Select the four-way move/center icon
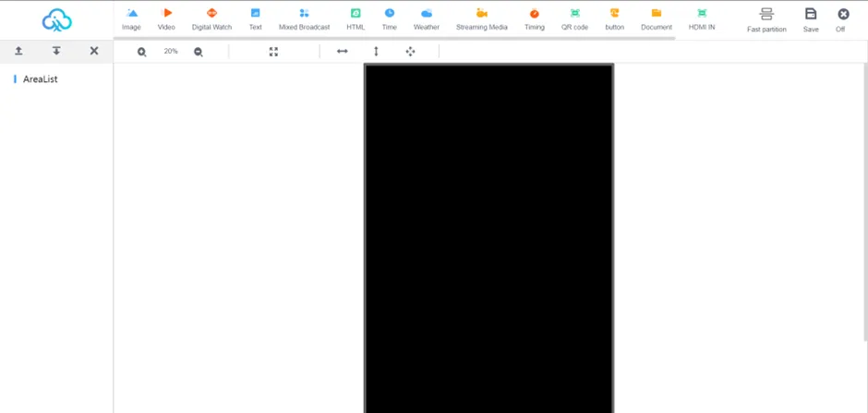Viewport: 868px width, 413px height. pyautogui.click(x=410, y=52)
